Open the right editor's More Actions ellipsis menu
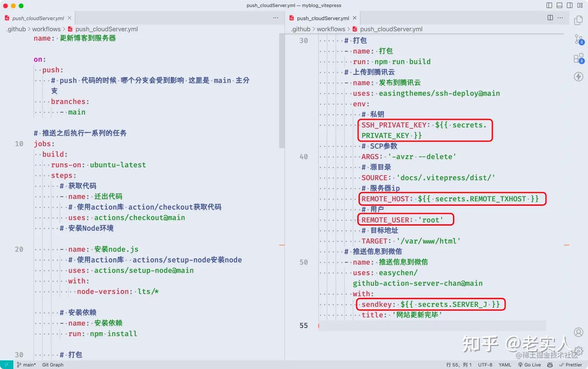 tap(560, 17)
